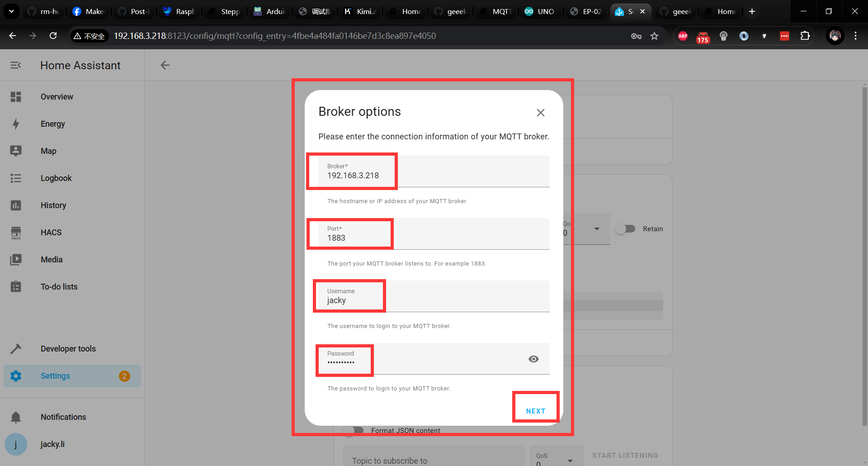Switch to the EP-02 tab
This screenshot has width=868, height=466.
tap(586, 11)
